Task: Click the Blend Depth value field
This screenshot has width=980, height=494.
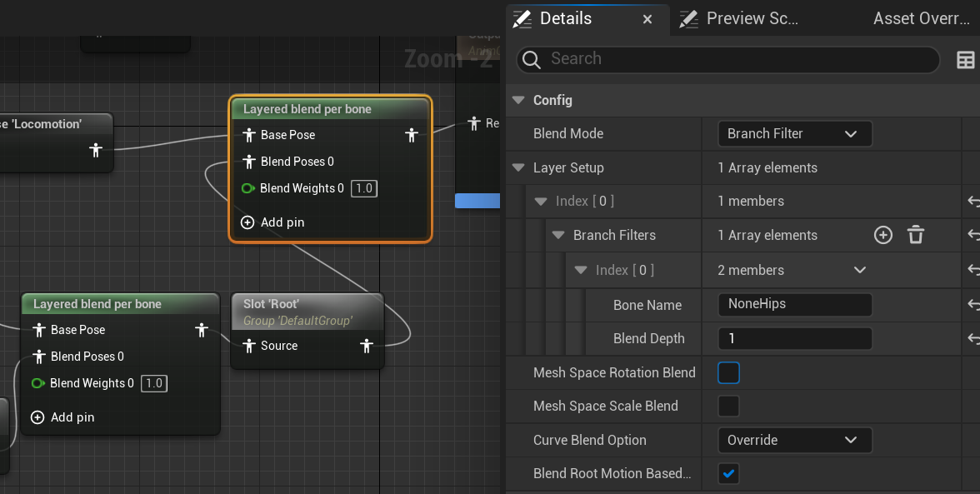Action: [794, 338]
